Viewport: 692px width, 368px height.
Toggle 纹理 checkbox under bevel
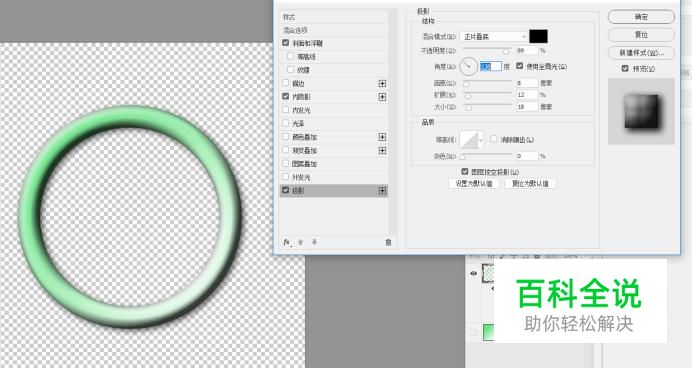click(x=290, y=70)
